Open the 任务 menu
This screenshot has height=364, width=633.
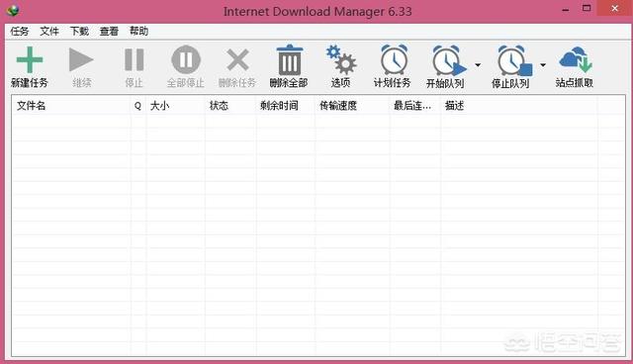coord(20,31)
